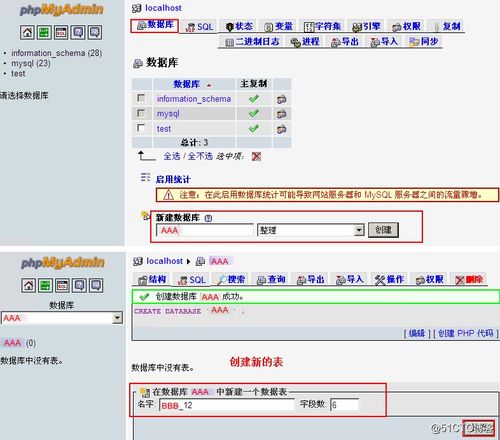Check the test database checkbox
Viewport: 500px width, 440px height.
click(x=141, y=128)
